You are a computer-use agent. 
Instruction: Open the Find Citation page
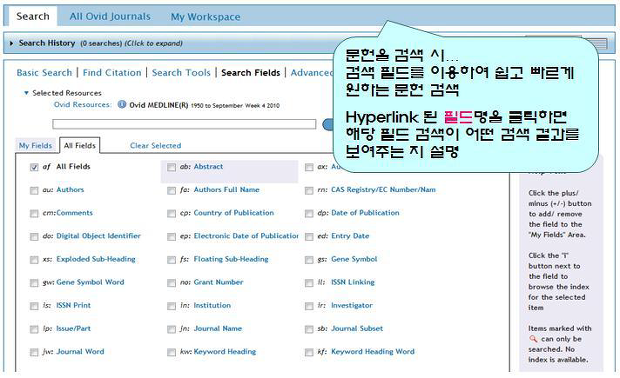pyautogui.click(x=112, y=73)
